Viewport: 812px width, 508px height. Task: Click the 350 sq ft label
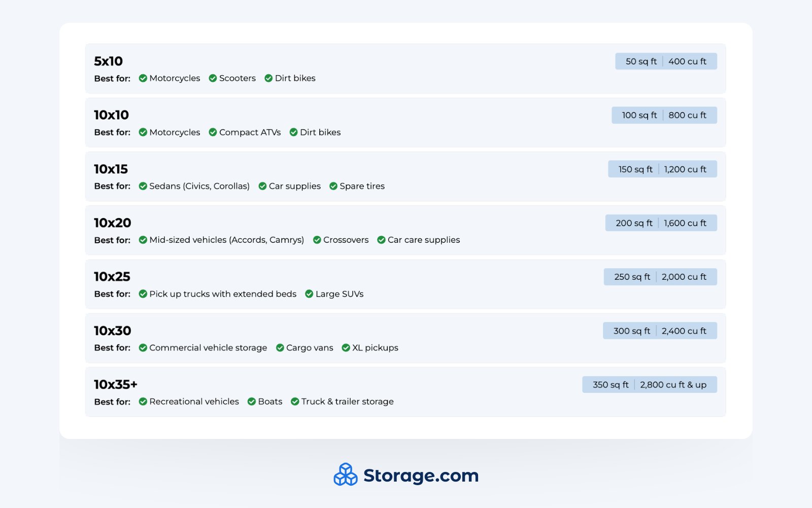pyautogui.click(x=611, y=385)
